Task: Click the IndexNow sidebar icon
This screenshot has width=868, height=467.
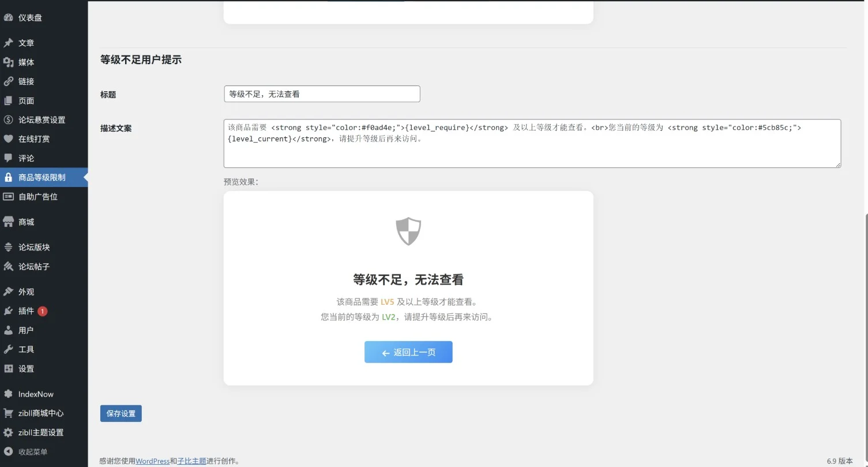Action: coord(8,394)
